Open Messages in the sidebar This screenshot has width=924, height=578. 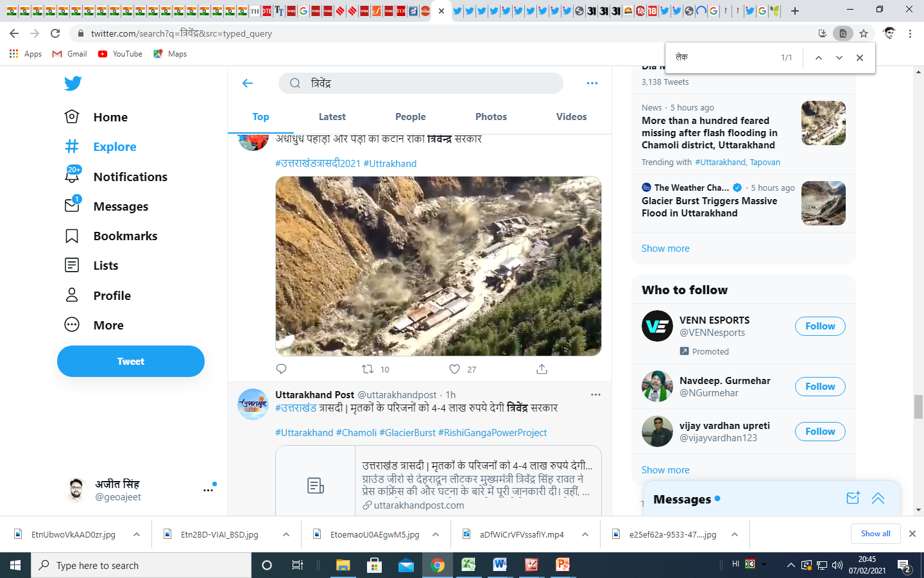[107, 206]
